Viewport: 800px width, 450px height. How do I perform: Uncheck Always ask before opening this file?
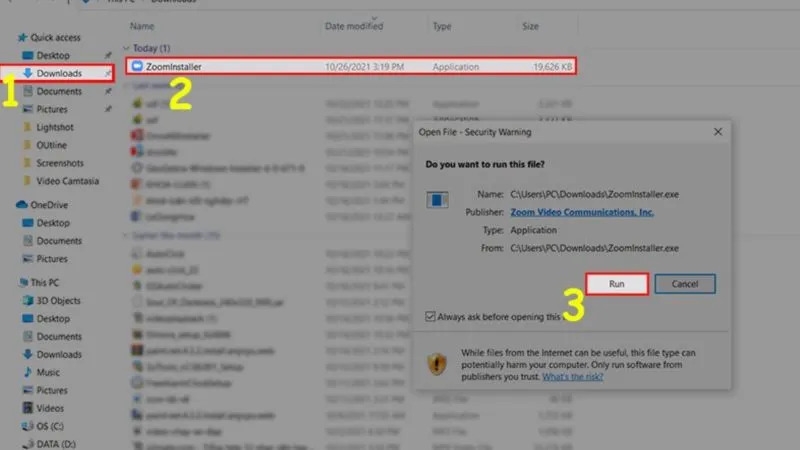coord(430,317)
